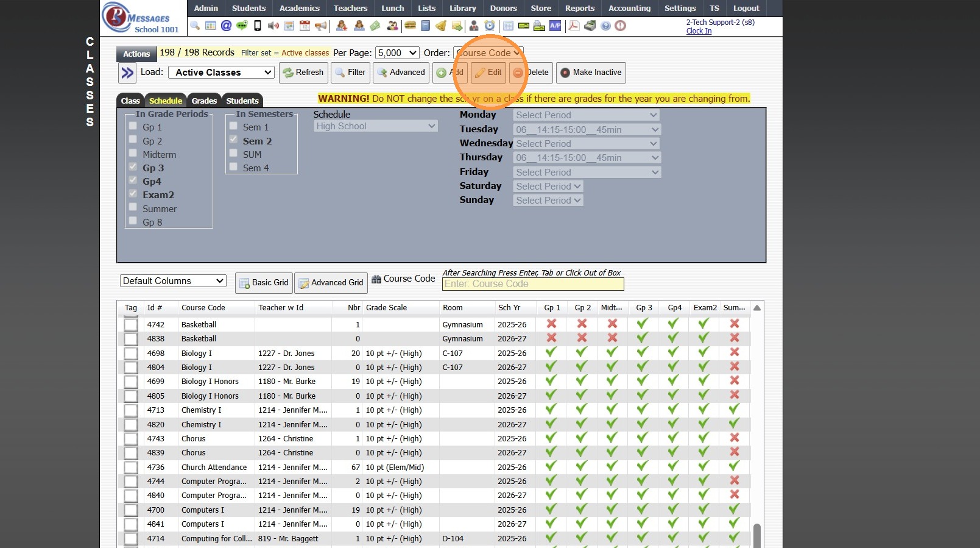Image resolution: width=980 pixels, height=548 pixels.
Task: Click the A/P accounts payable icon
Action: tap(555, 26)
